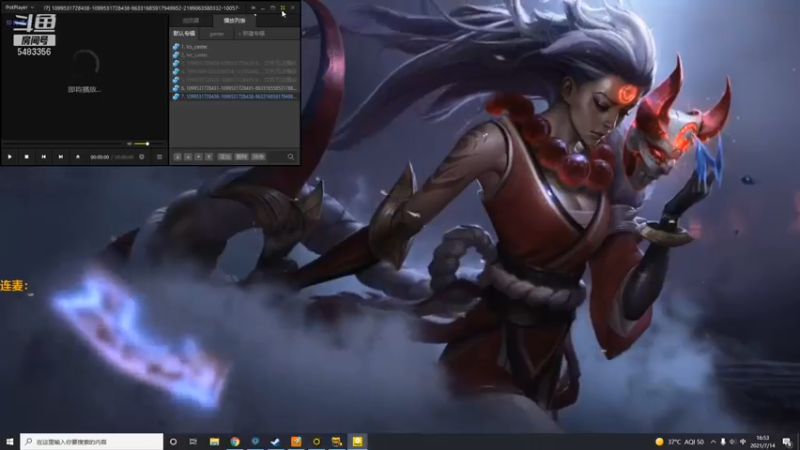Select playlist item 1 lcs_caster
The image size is (800, 450).
pyautogui.click(x=235, y=46)
